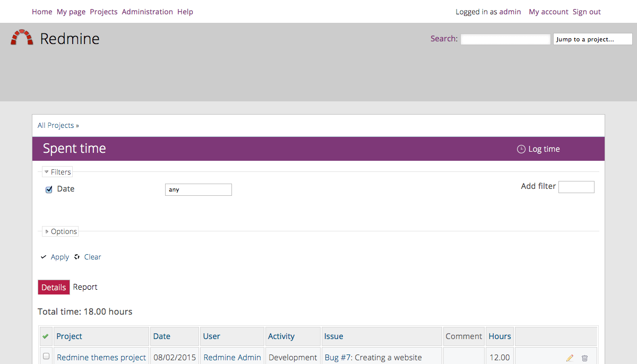
Task: Switch to the Report tab
Action: (85, 287)
